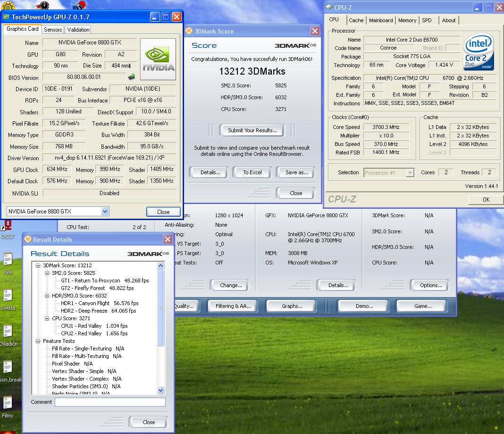Screen dimensions: 504x434
Task: Switch to the Sensors tab in GPU-Z
Action: (53, 30)
